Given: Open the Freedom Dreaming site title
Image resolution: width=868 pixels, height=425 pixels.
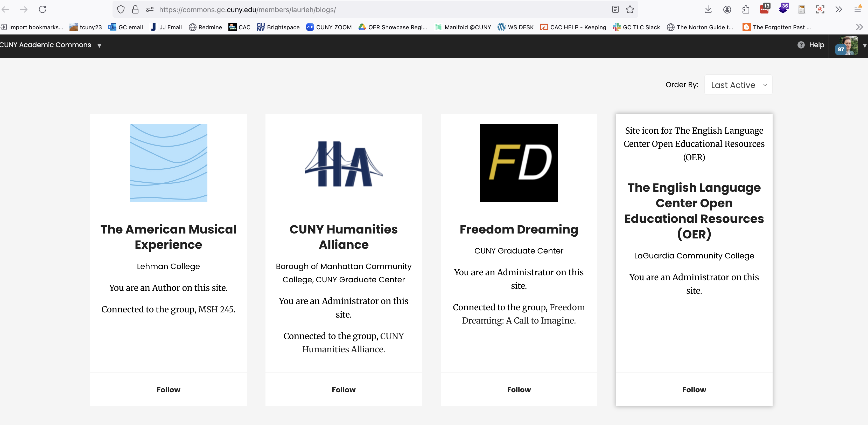Looking at the screenshot, I should (x=519, y=229).
